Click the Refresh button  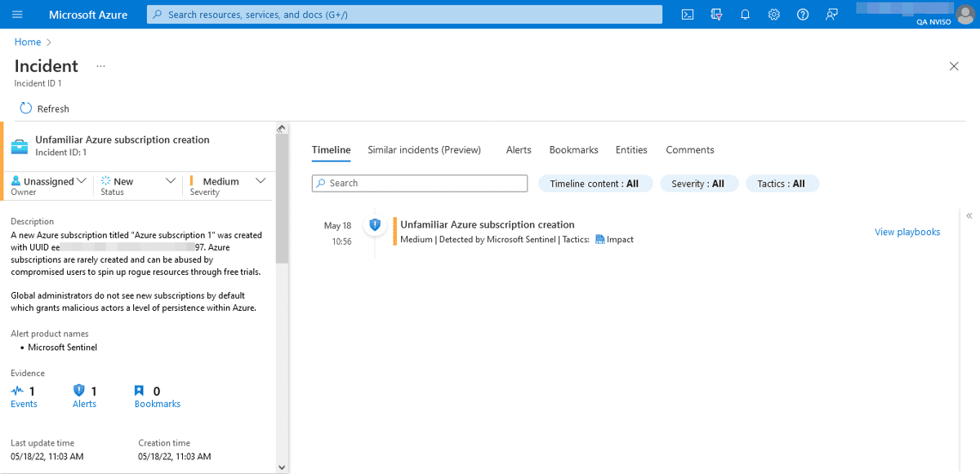coord(44,109)
